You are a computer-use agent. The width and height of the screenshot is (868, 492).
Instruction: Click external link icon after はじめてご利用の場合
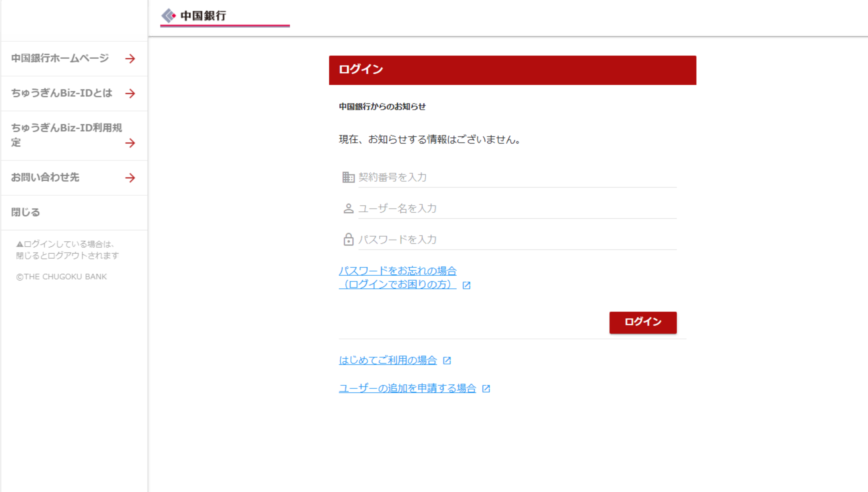pyautogui.click(x=447, y=361)
